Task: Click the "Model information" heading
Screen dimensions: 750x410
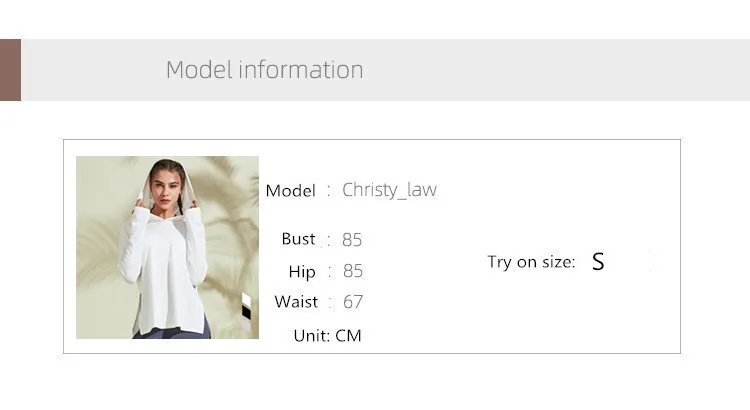Action: point(264,70)
